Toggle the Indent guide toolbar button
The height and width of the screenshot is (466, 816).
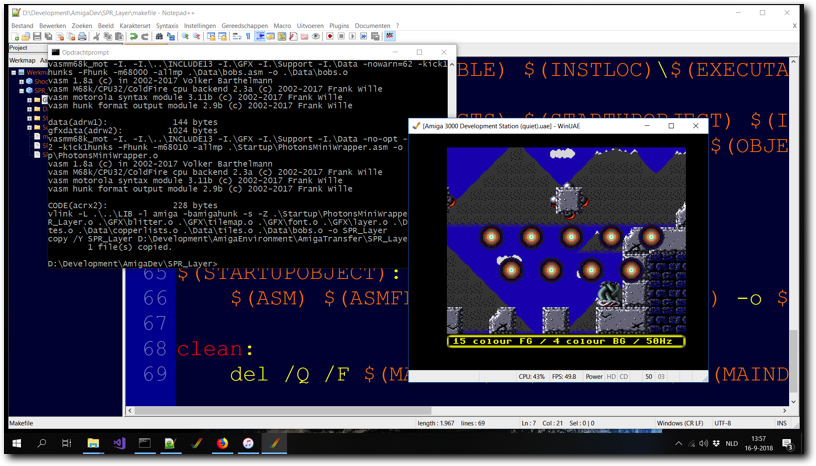(x=259, y=36)
